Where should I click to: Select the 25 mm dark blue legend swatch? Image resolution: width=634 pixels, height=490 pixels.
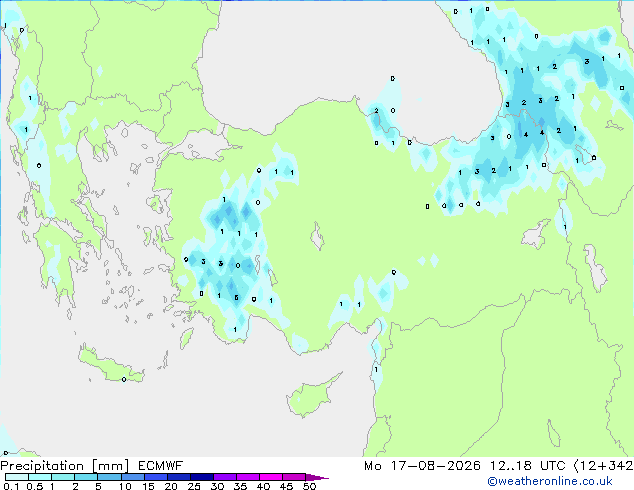coord(201,477)
